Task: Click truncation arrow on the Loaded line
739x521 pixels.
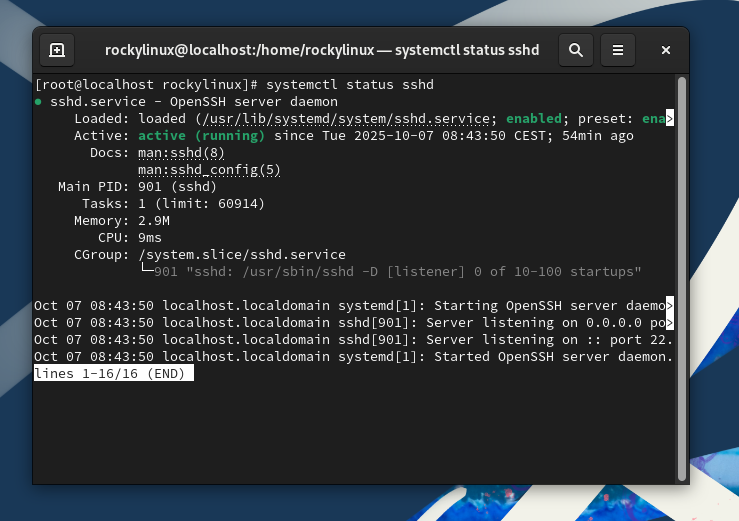Action: pos(670,119)
